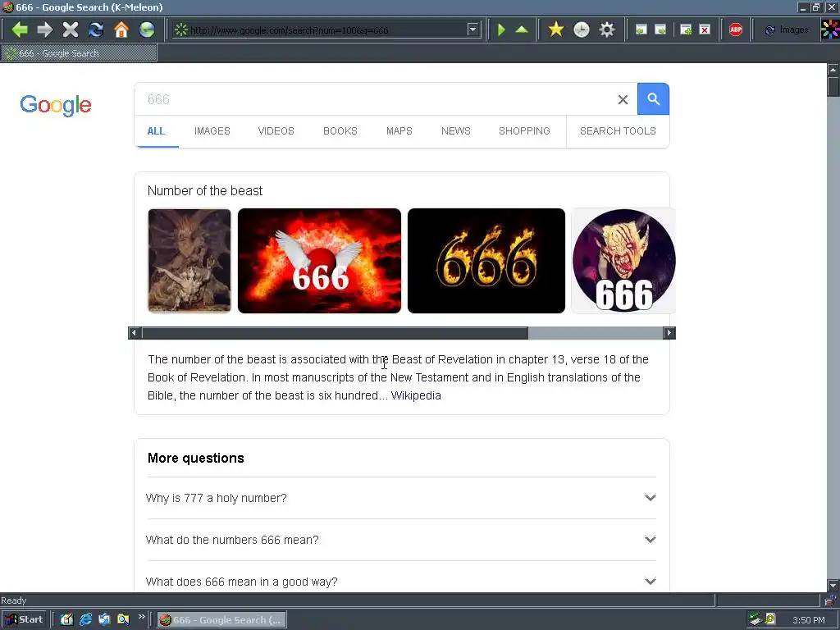
Task: Click the image carousel left scroll arrow
Action: pyautogui.click(x=135, y=333)
